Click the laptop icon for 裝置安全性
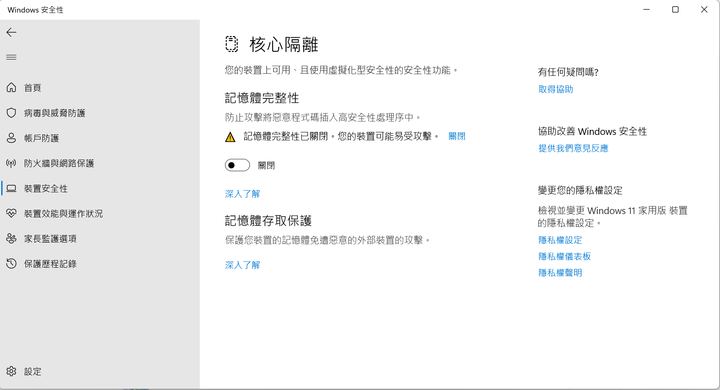Screen dimensions: 720x390 coord(11,188)
